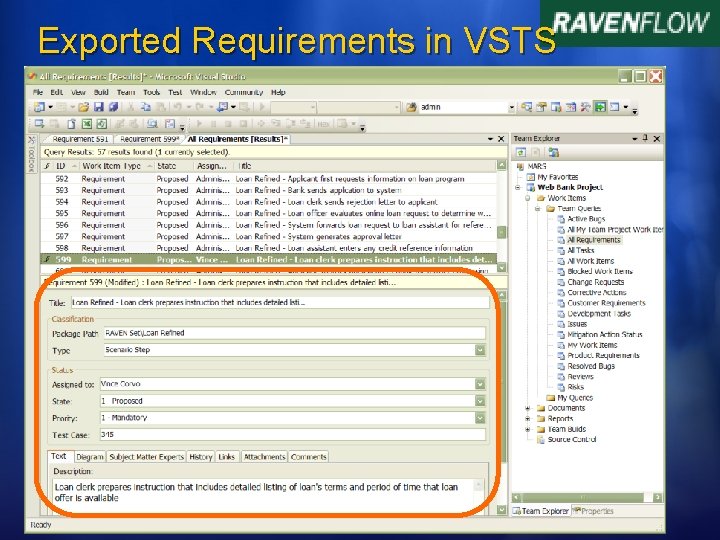
Task: Open the Assigned to dropdown
Action: [480, 384]
